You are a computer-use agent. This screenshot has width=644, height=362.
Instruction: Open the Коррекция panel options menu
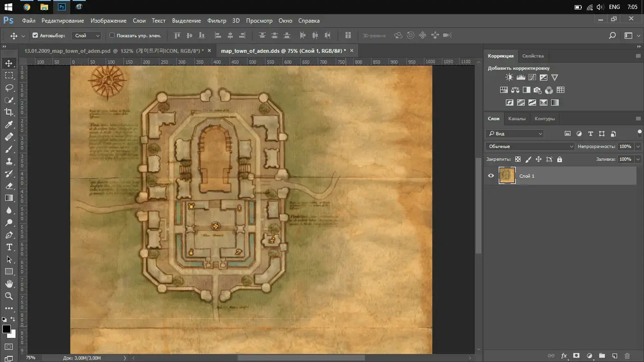pos(638,56)
